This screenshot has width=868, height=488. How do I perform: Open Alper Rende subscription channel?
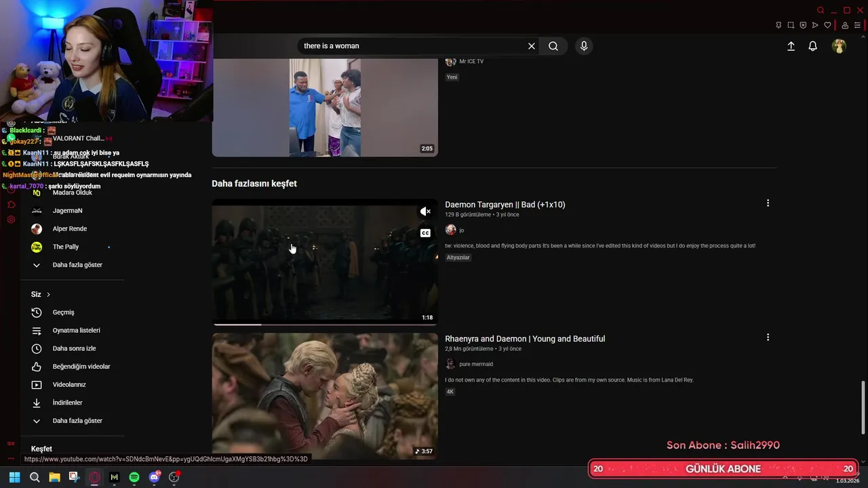(70, 229)
